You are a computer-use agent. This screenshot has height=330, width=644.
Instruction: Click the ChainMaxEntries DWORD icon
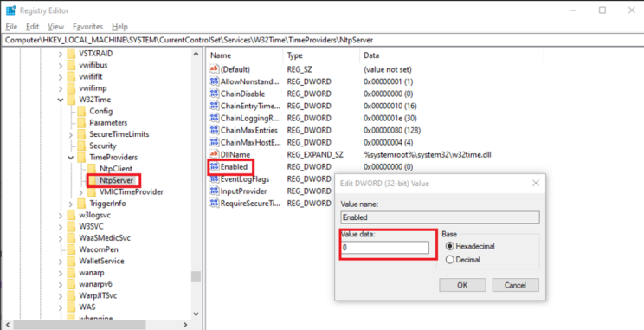215,130
